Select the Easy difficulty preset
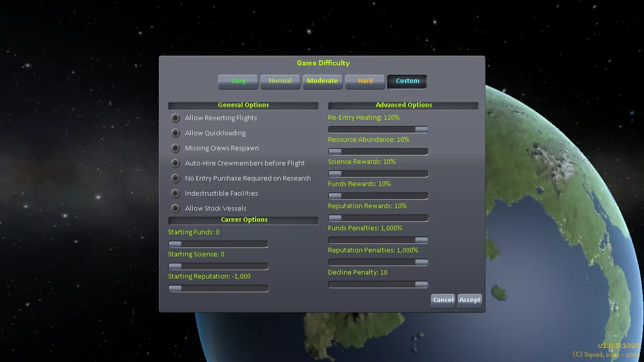The height and width of the screenshot is (362, 644). [x=238, y=81]
